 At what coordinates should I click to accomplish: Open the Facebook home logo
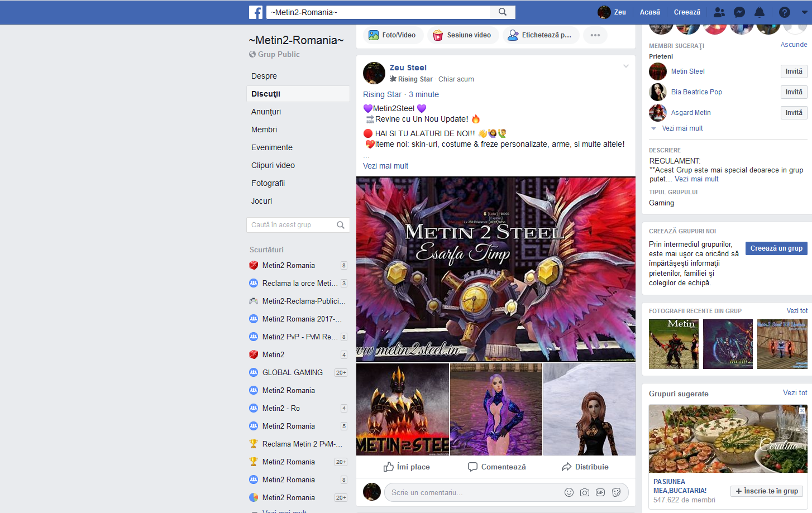[x=256, y=12]
